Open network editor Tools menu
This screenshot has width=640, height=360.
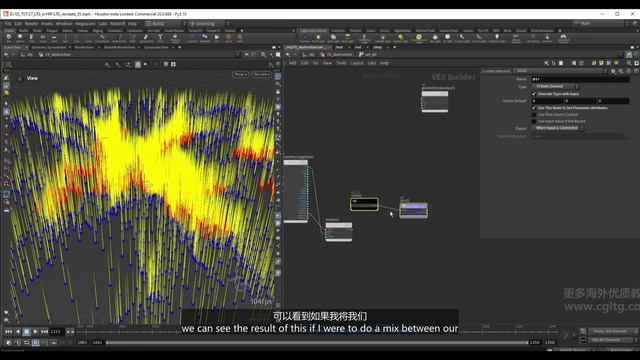click(341, 63)
